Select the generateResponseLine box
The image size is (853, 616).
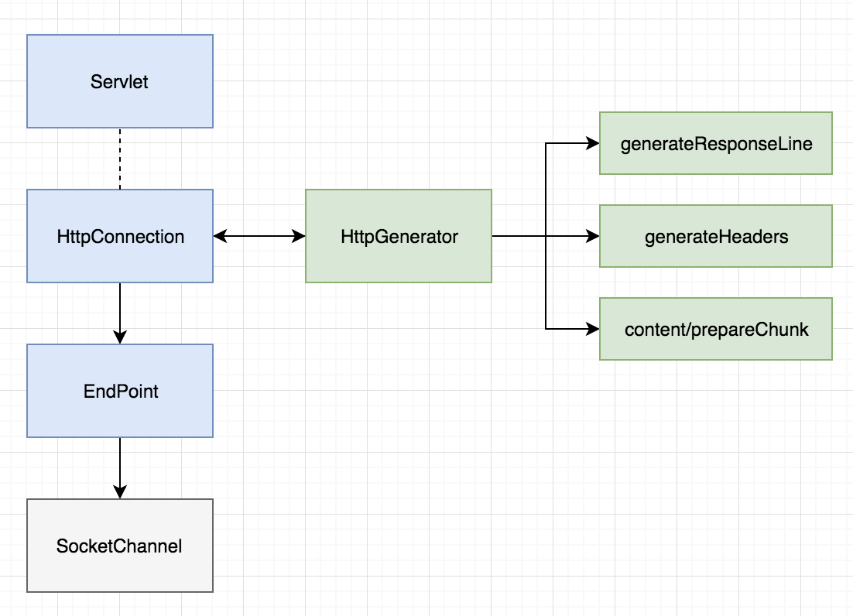pos(716,143)
